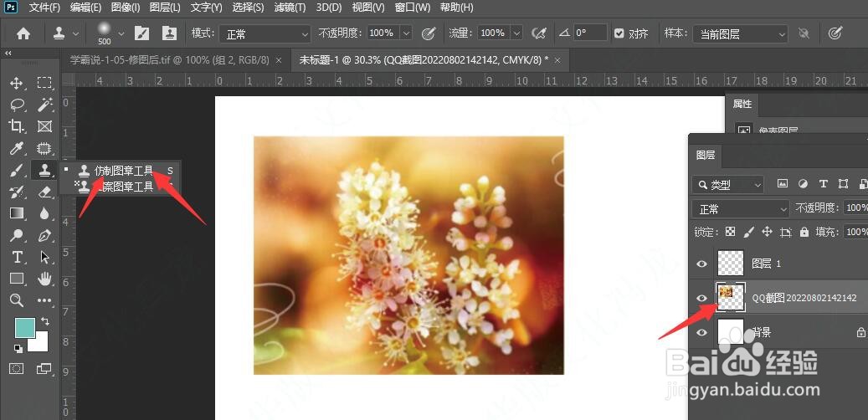Image resolution: width=868 pixels, height=420 pixels.
Task: Select the Dodge tool
Action: tap(17, 235)
